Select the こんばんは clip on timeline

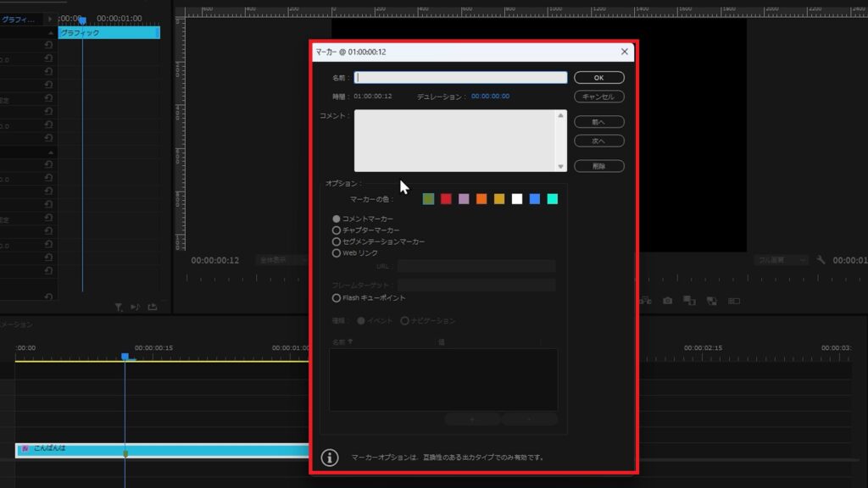[x=162, y=450]
